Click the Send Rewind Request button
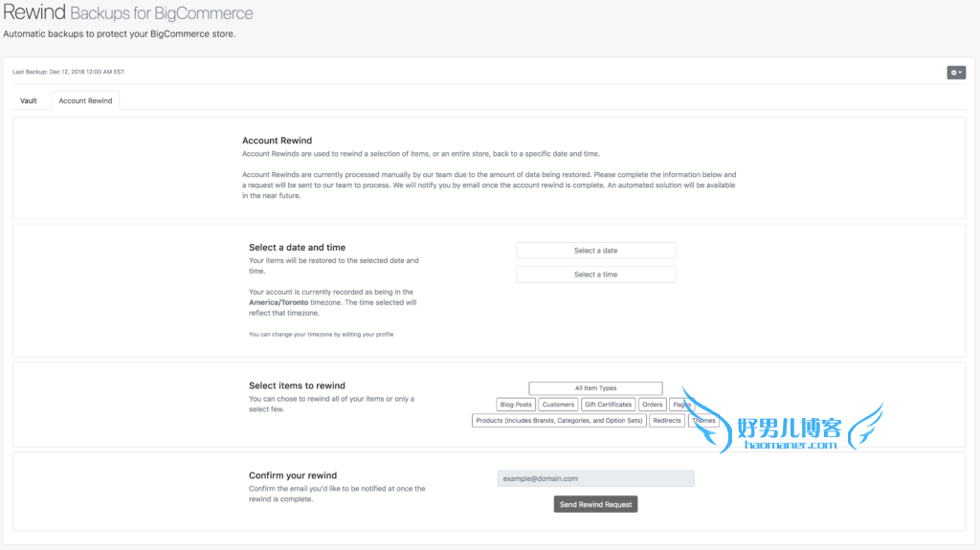The image size is (980, 550). point(595,504)
